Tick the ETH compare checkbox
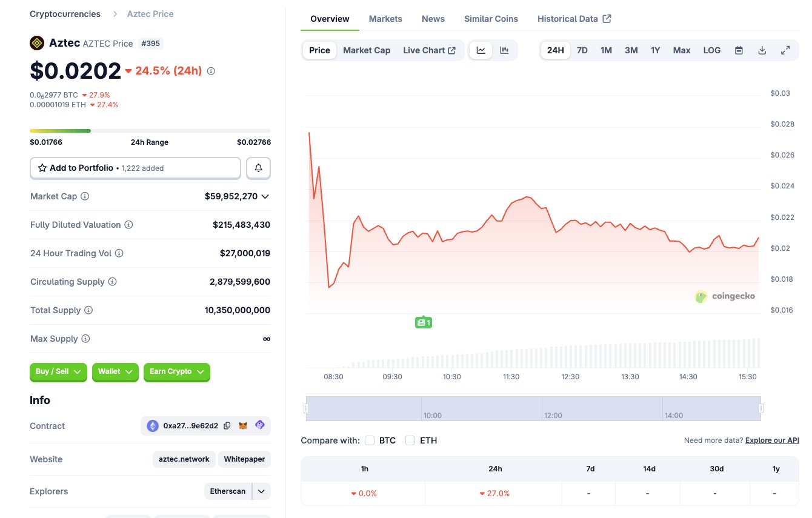 coord(410,440)
